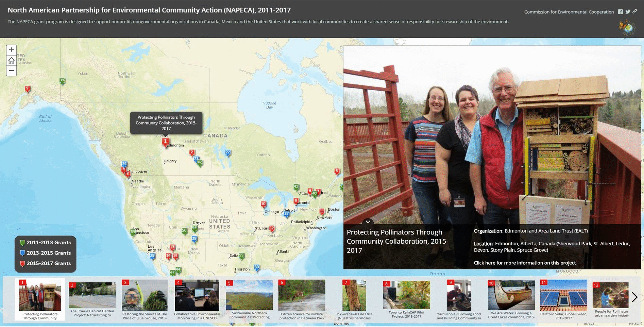Select red map marker 5 in Quebec
Viewport: 644px width, 327px height.
337,171
